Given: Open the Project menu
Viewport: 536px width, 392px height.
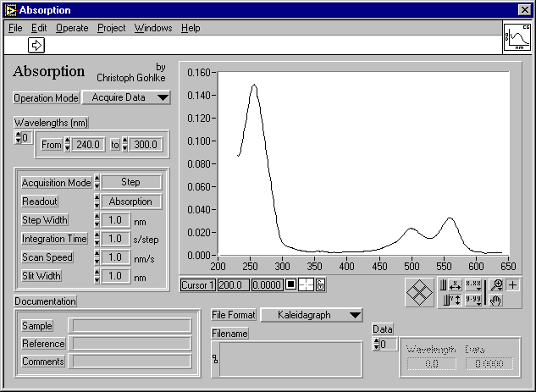Looking at the screenshot, I should [111, 28].
